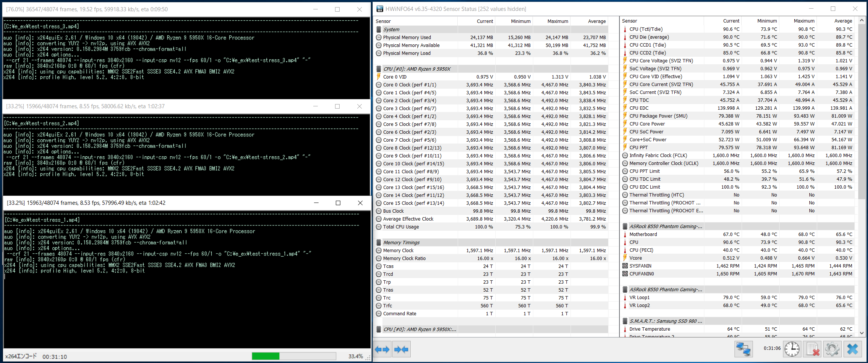Maximize the test-stress_3.mp4 encoder window
This screenshot has width=868, height=363.
click(x=337, y=9)
